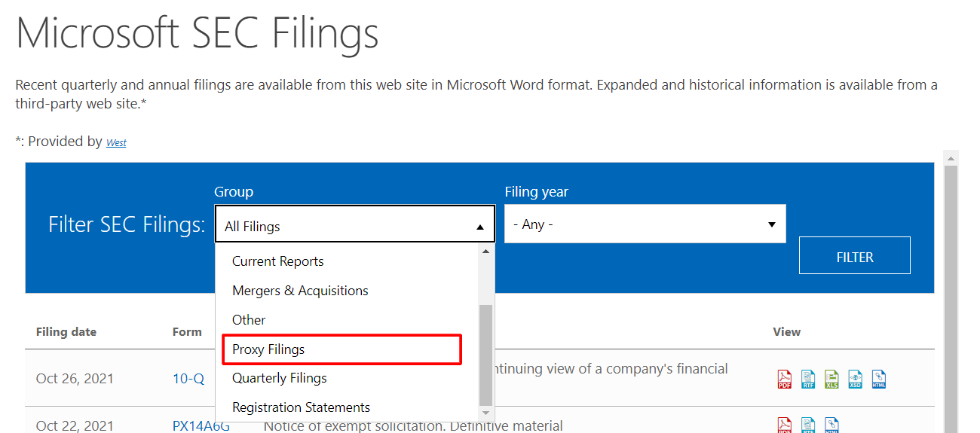View the HTML version of the 10-Q filing
This screenshot has height=433, width=980.
tap(878, 379)
